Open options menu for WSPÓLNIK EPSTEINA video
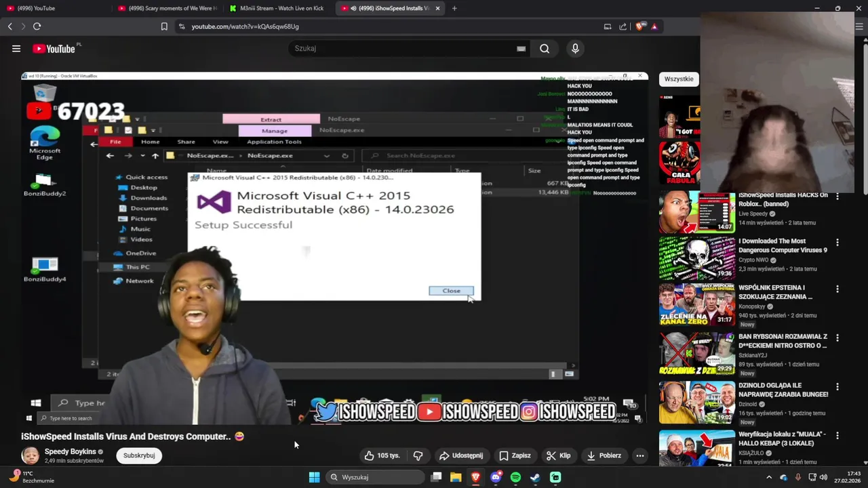 pos(837,289)
